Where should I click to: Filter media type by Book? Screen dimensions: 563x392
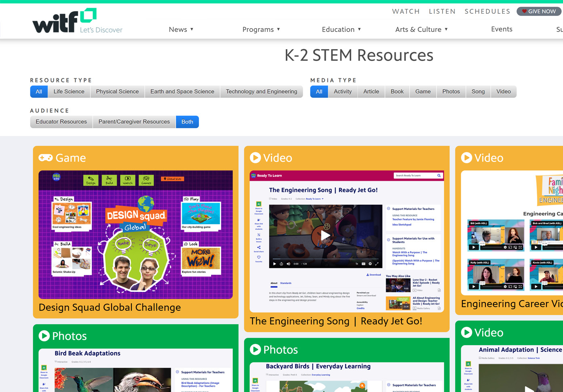(x=397, y=92)
